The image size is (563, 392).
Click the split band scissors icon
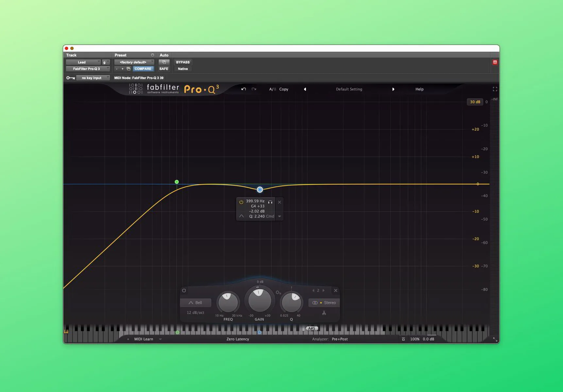tap(324, 313)
